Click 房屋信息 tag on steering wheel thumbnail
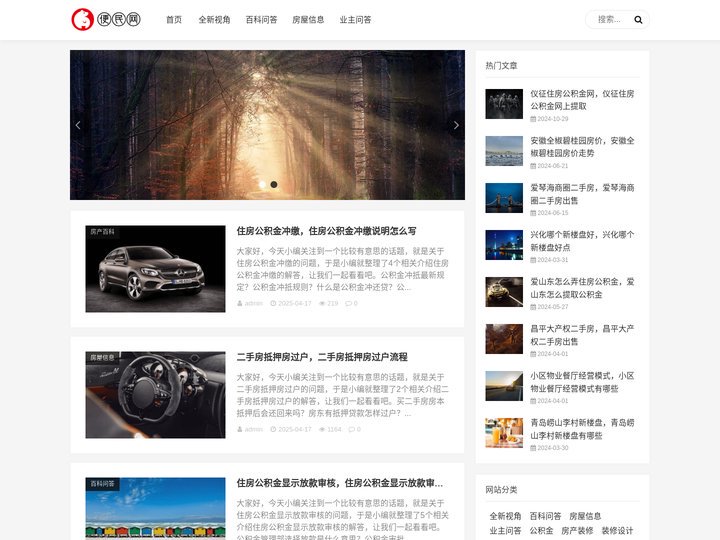Image resolution: width=720 pixels, height=540 pixels. 102,357
